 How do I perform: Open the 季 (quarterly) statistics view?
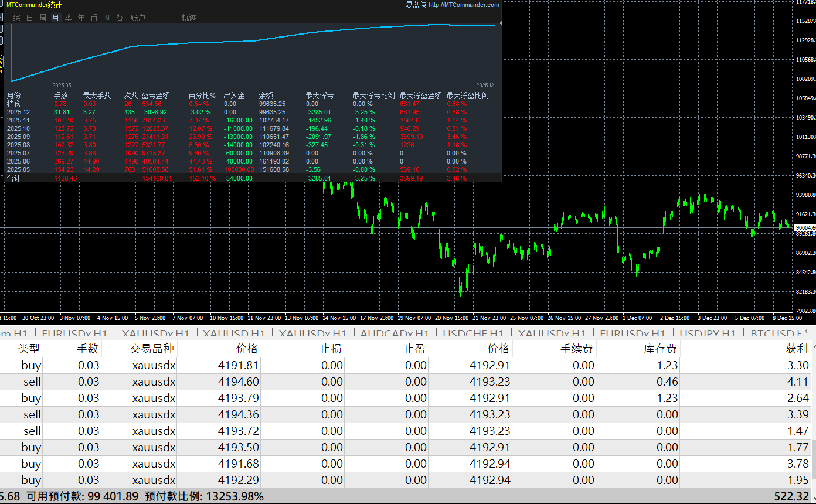click(68, 18)
